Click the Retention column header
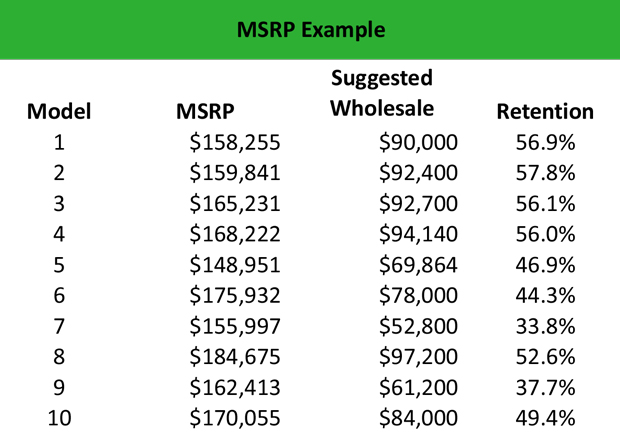Image resolution: width=620 pixels, height=434 pixels. (x=545, y=112)
